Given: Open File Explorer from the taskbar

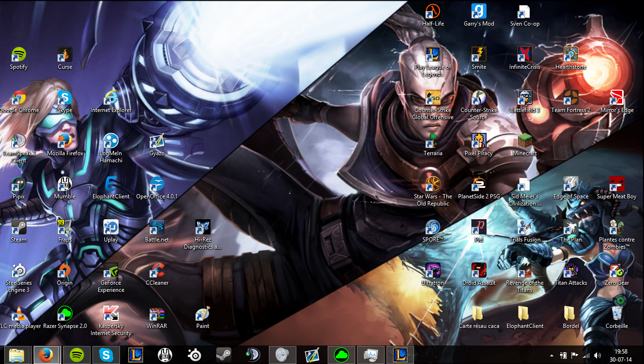Looking at the screenshot, I should [x=17, y=355].
